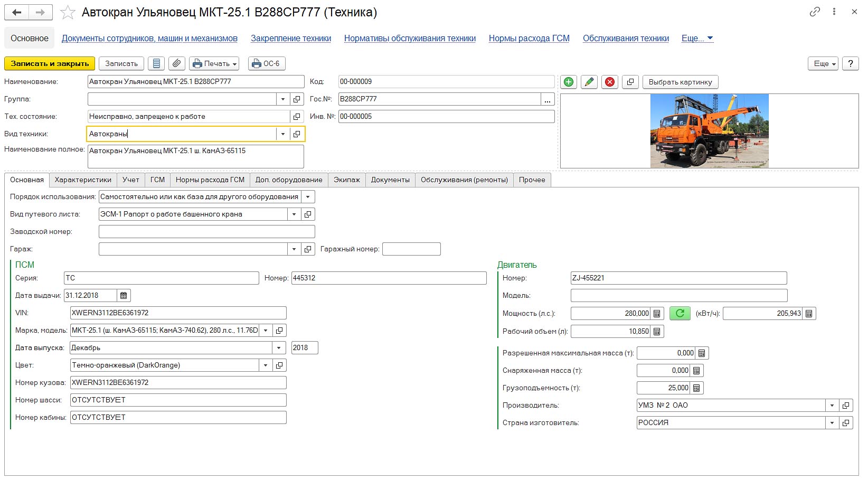
Task: Go forward with the right arrow button
Action: pyautogui.click(x=41, y=13)
